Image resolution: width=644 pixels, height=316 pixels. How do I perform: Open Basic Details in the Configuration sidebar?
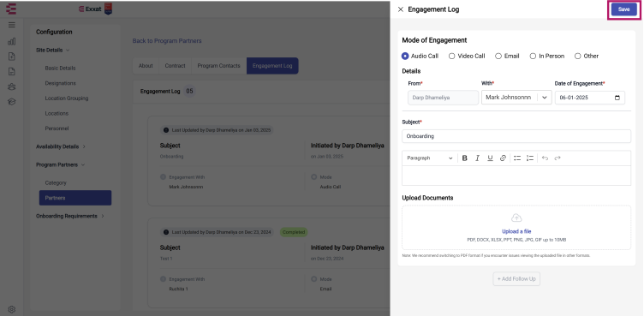[60, 69]
